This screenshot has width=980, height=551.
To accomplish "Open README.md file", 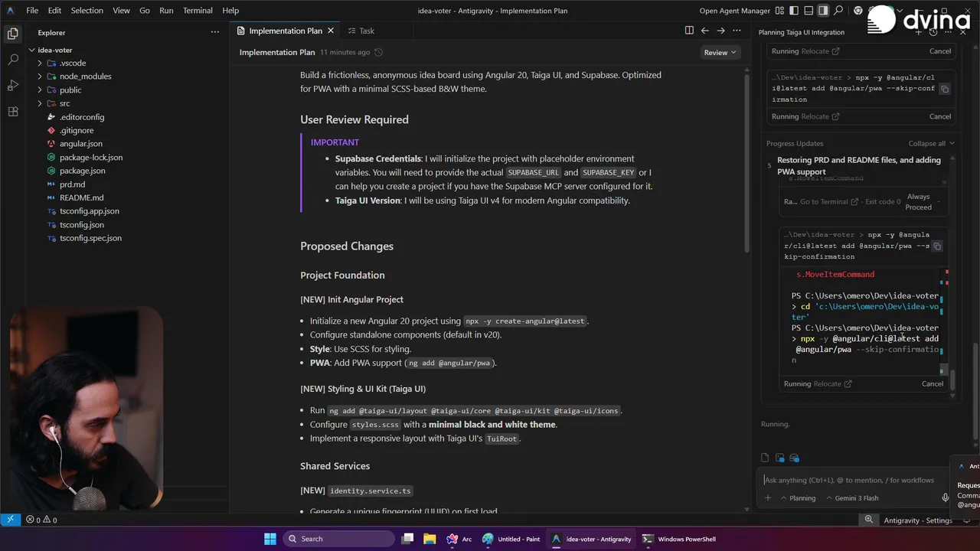I will click(81, 197).
